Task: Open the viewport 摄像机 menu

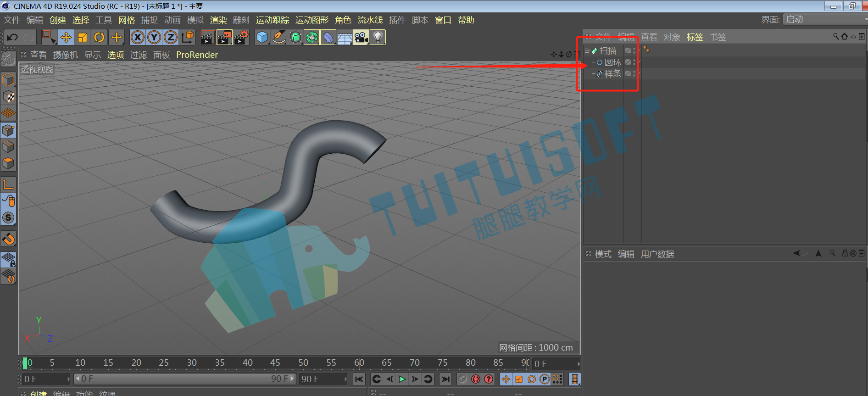Action: (x=66, y=55)
